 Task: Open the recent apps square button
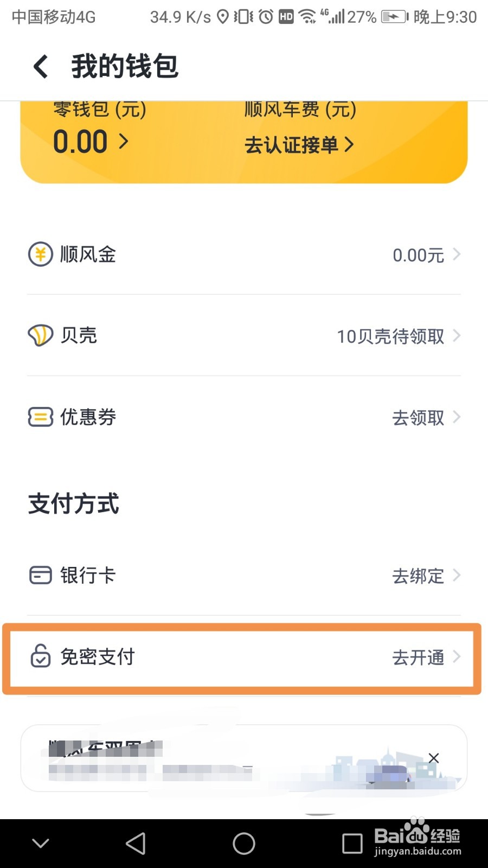click(352, 844)
